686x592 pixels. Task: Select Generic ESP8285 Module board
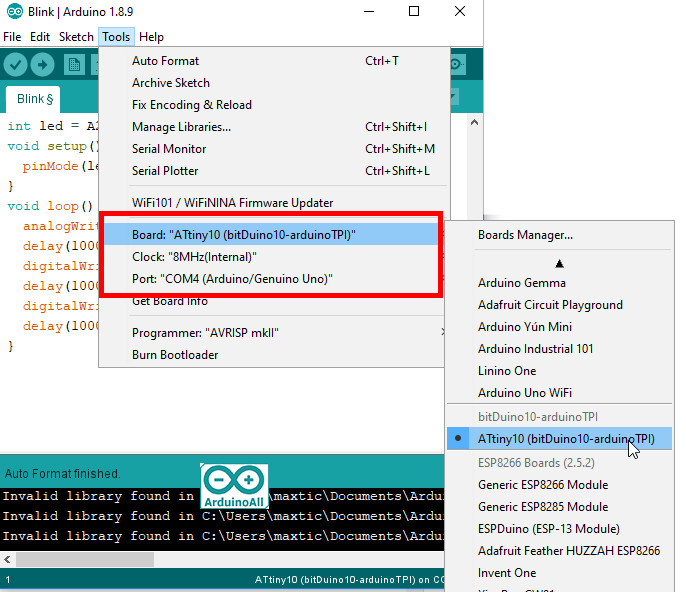[x=559, y=507]
